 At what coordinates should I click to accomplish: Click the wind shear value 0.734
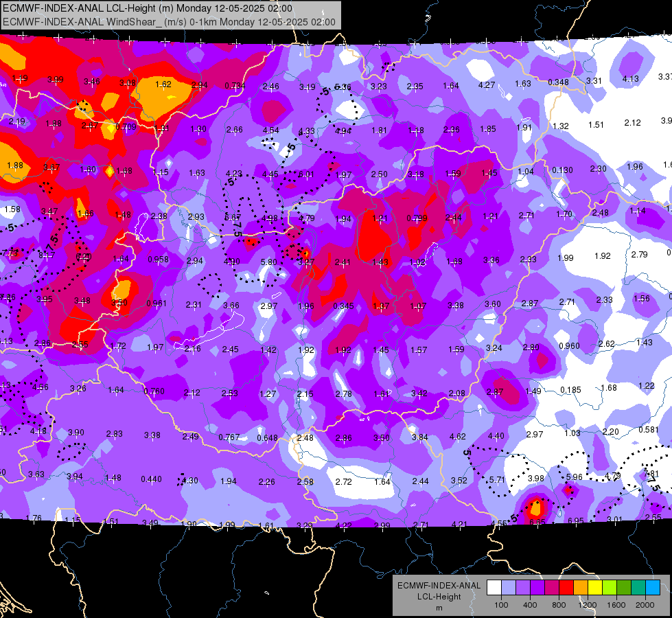[235, 86]
